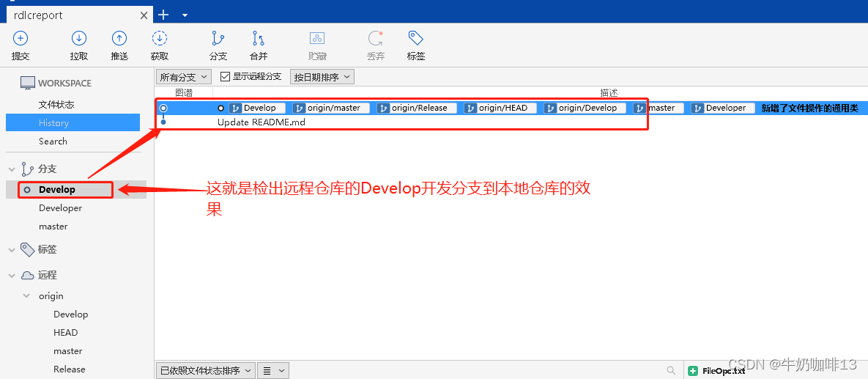Select History view in sidebar
Image resolution: width=868 pixels, height=379 pixels.
pos(73,122)
